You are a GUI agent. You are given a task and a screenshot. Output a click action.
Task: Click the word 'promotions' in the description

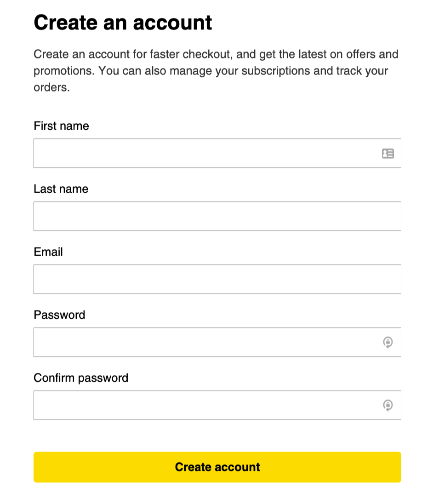click(x=63, y=71)
